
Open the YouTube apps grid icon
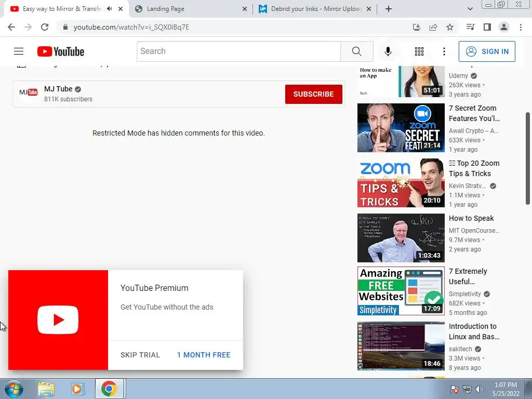(419, 51)
